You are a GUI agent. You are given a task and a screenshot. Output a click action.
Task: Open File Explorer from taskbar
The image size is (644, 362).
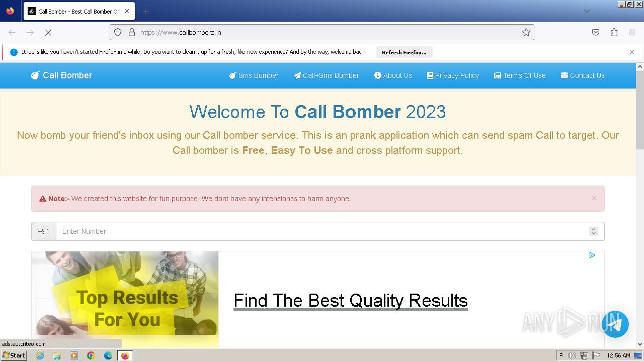coord(57,355)
